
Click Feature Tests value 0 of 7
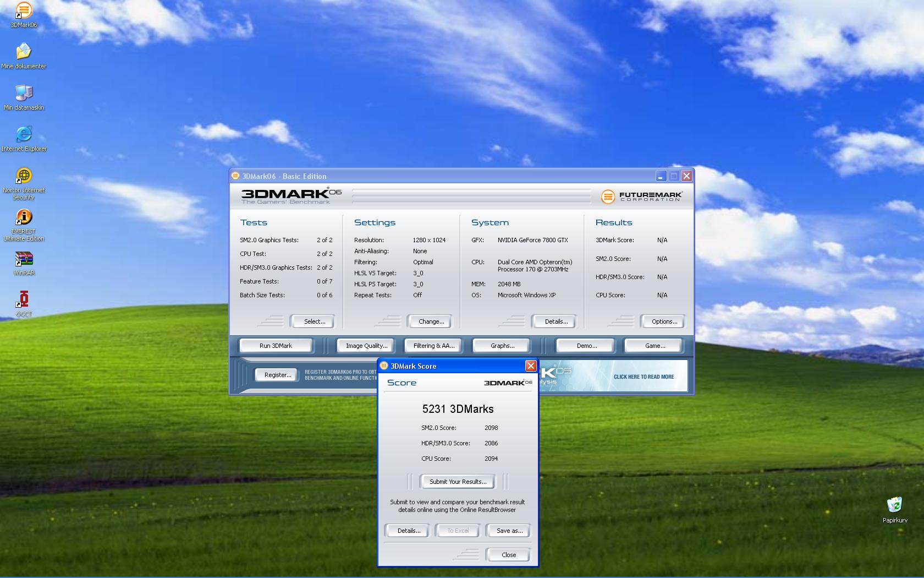(x=324, y=281)
